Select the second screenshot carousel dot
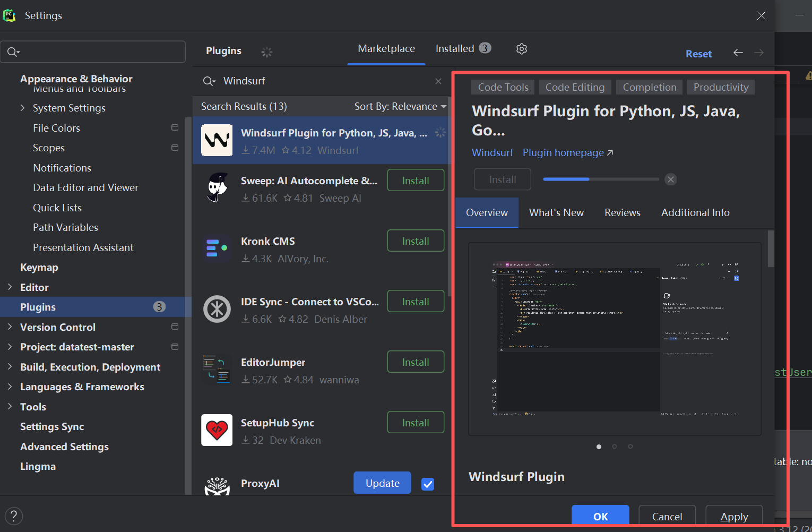The height and width of the screenshot is (532, 812). [x=615, y=447]
